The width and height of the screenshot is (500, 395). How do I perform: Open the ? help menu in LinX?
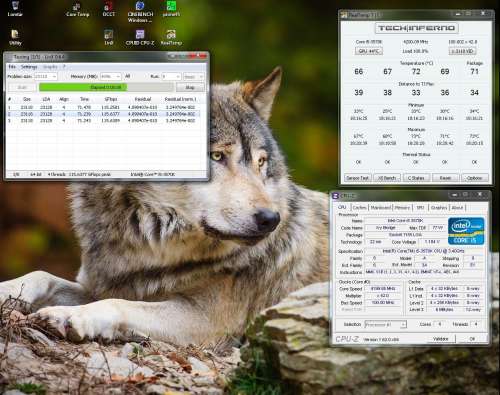(x=64, y=67)
